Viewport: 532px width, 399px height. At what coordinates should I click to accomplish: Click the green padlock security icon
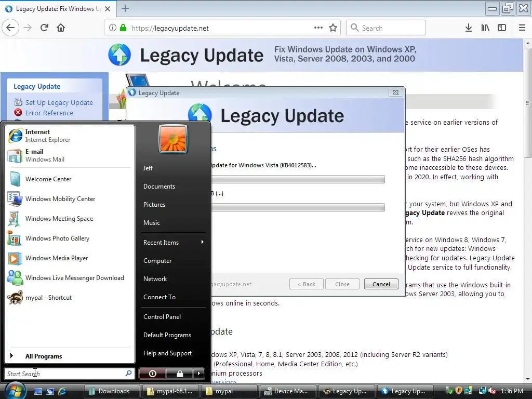point(123,28)
